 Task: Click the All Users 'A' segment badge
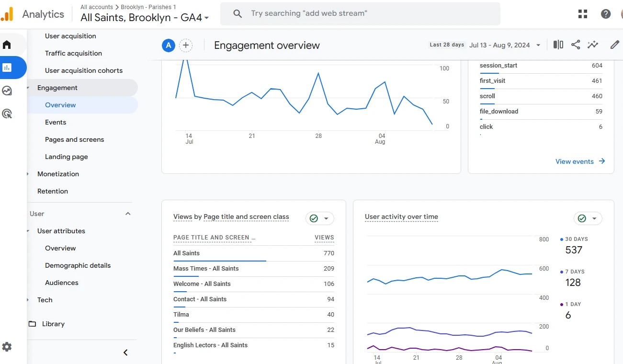pyautogui.click(x=168, y=45)
